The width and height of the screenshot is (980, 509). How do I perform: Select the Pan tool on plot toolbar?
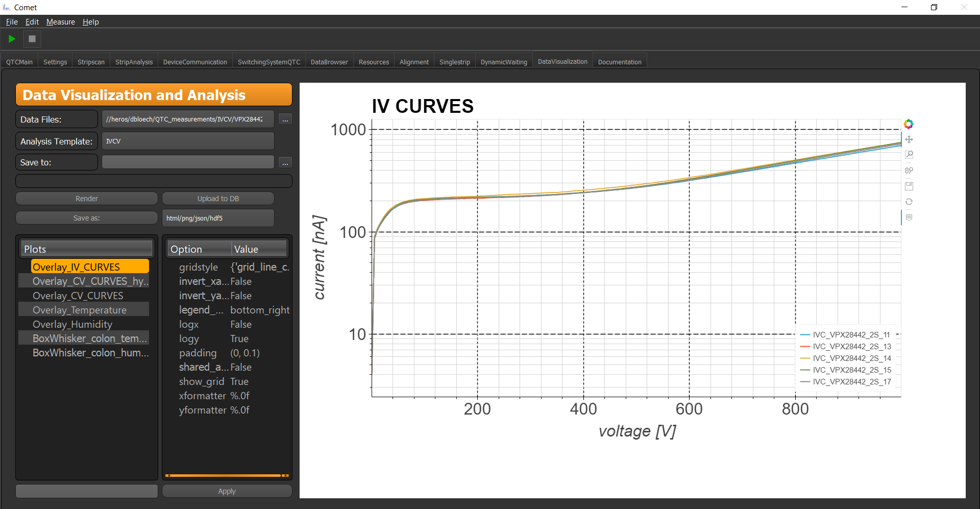tap(909, 139)
